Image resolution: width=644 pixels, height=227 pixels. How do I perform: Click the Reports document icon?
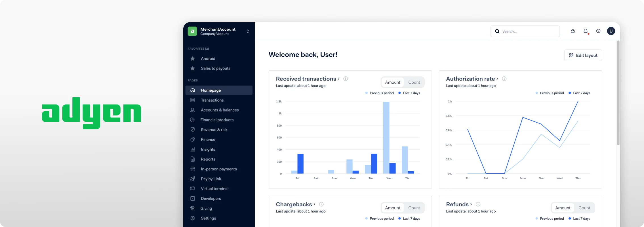[x=193, y=159]
